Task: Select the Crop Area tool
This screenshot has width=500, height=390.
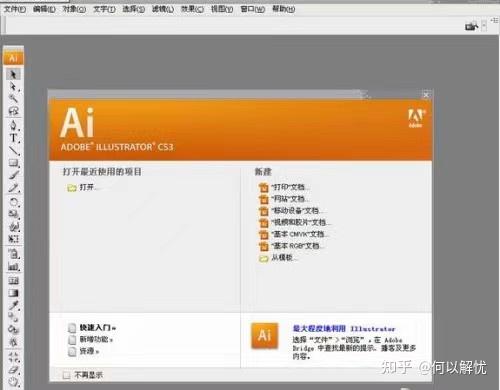Action: click(13, 357)
